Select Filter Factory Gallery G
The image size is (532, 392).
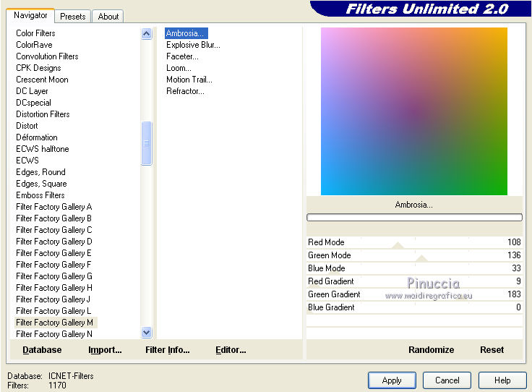[54, 276]
